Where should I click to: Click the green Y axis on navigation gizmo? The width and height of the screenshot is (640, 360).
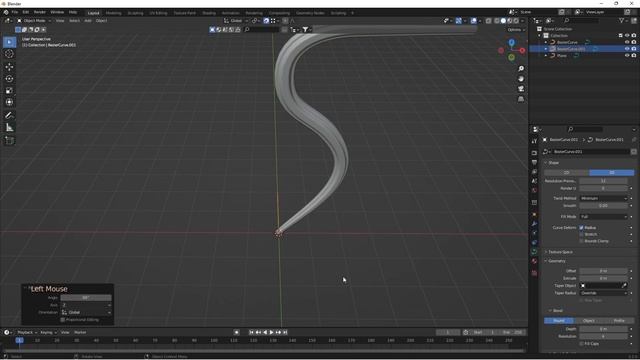[511, 58]
